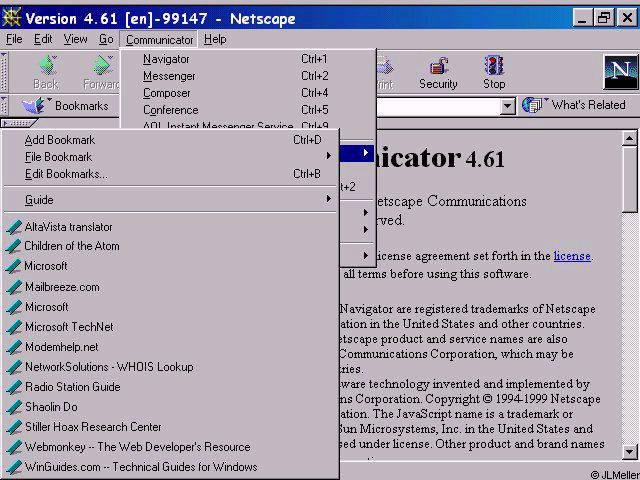Choose Add Bookmark from the bookmarks menu

click(61, 140)
